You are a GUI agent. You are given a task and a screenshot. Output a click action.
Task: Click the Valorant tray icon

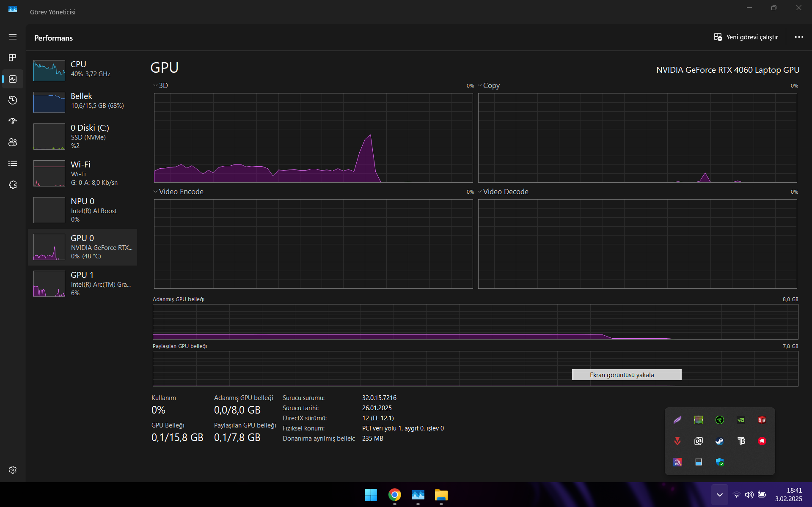coord(677,441)
